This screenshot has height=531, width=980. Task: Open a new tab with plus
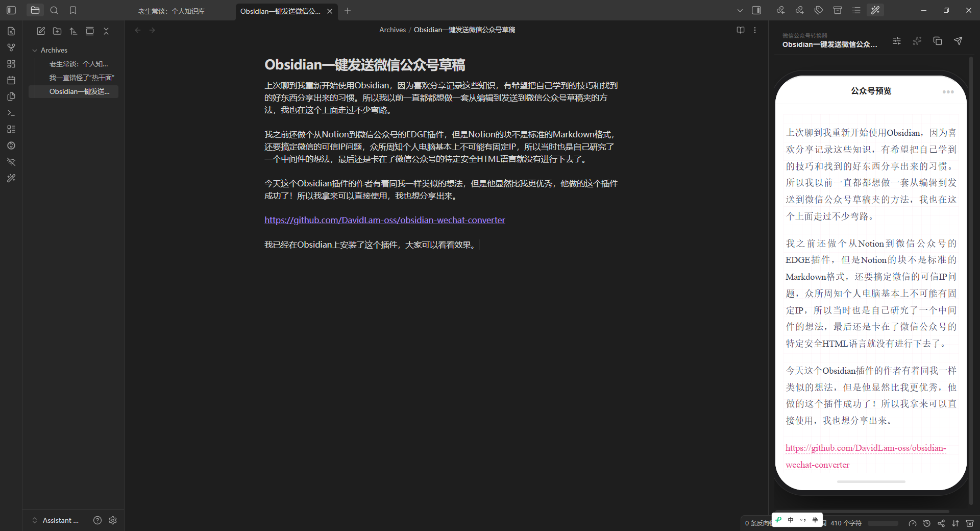pyautogui.click(x=348, y=11)
